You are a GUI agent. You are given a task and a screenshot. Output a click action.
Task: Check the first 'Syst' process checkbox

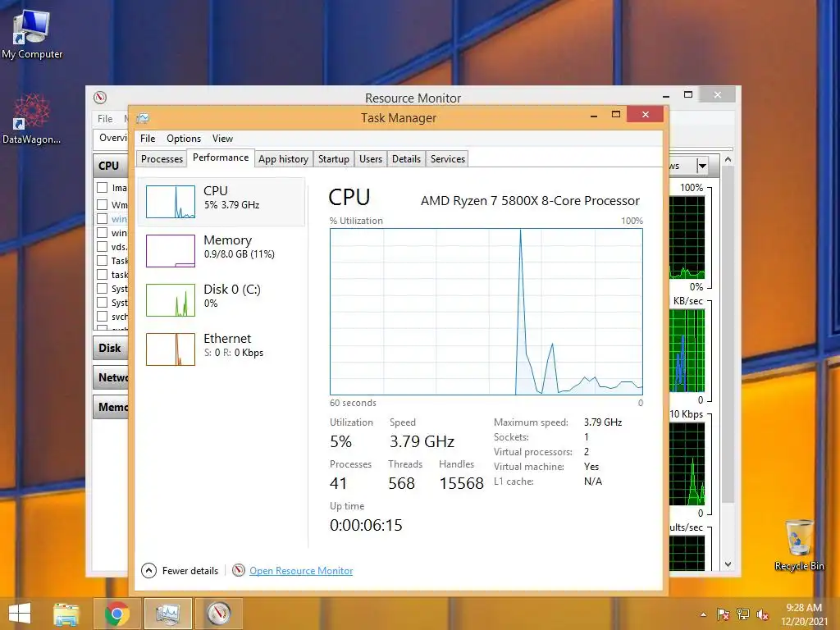coord(103,288)
